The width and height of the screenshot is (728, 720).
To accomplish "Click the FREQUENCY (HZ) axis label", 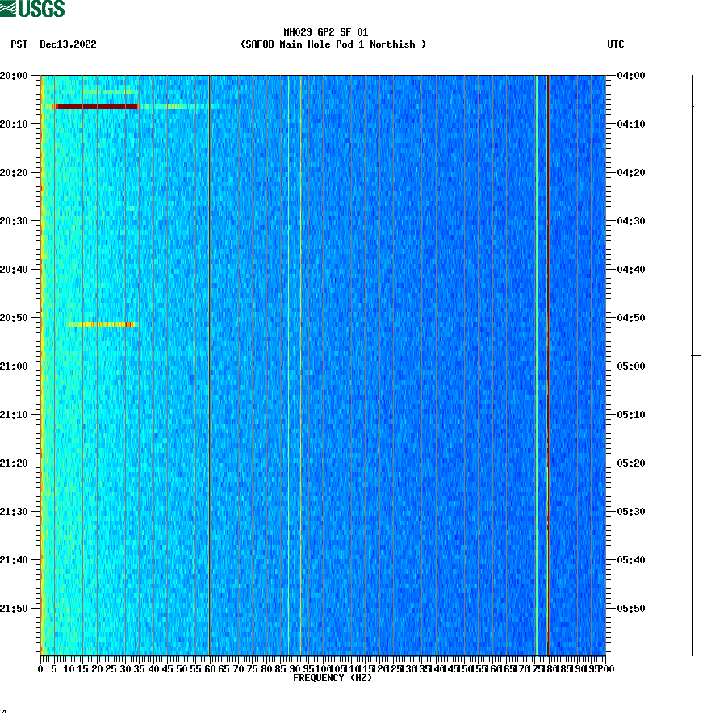I will 334,679.
